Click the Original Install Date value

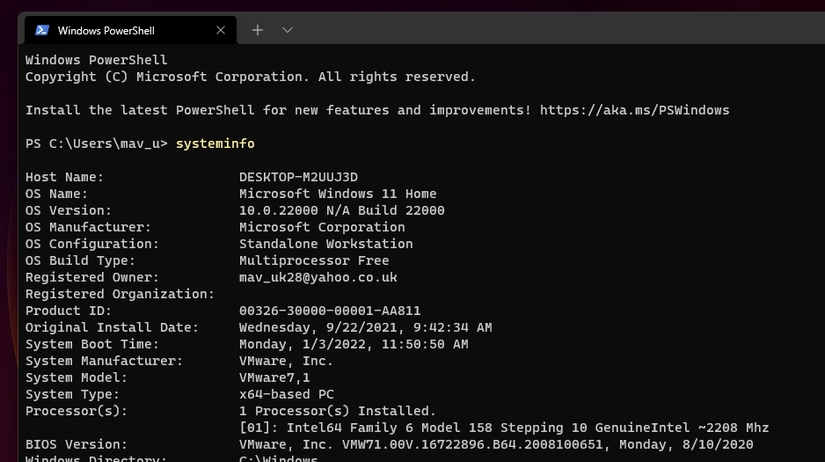365,328
